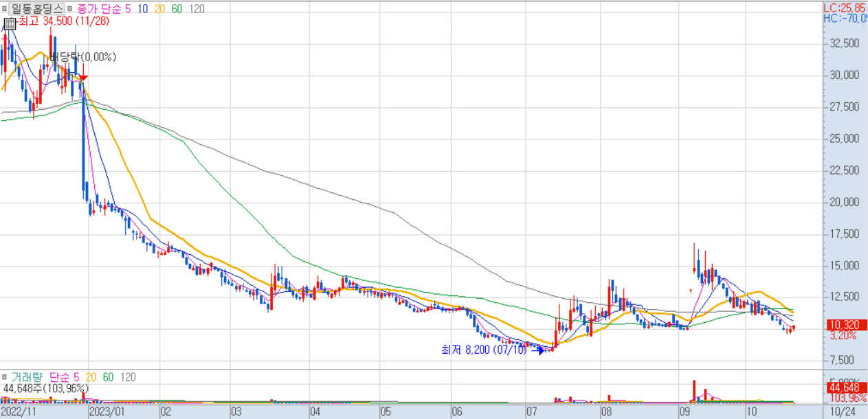Screen dimensions: 868x419
Task: Click the 02 month axis label
Action: [165, 412]
